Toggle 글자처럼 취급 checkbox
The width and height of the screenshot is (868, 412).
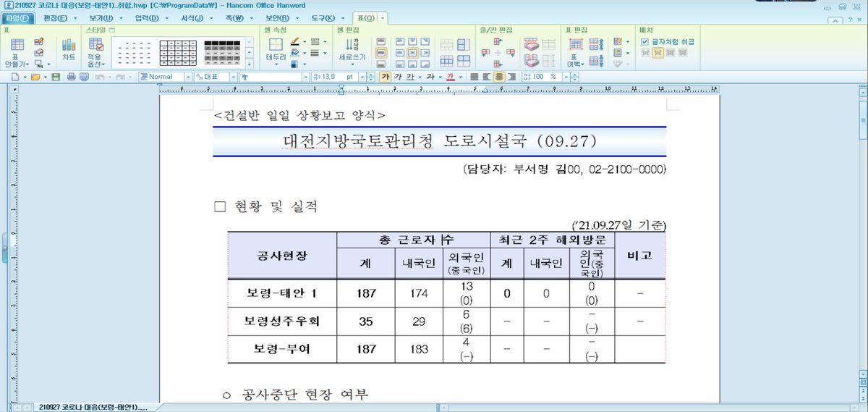click(645, 41)
